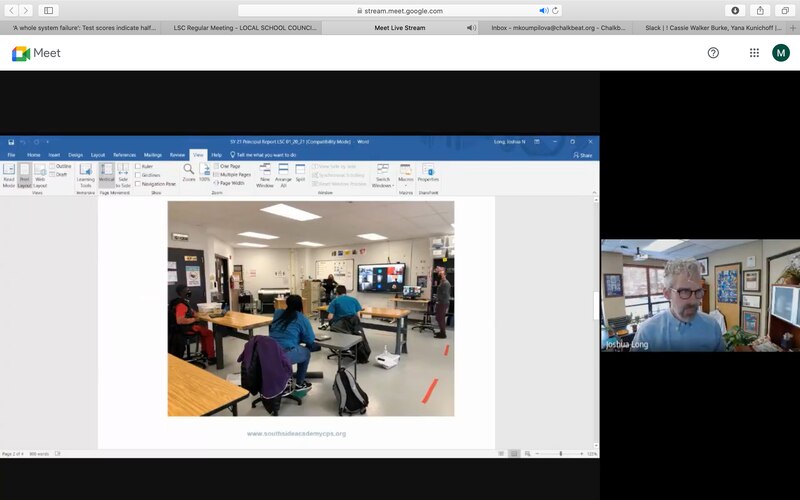800x500 pixels.
Task: Click the New Window icon
Action: [x=265, y=174]
